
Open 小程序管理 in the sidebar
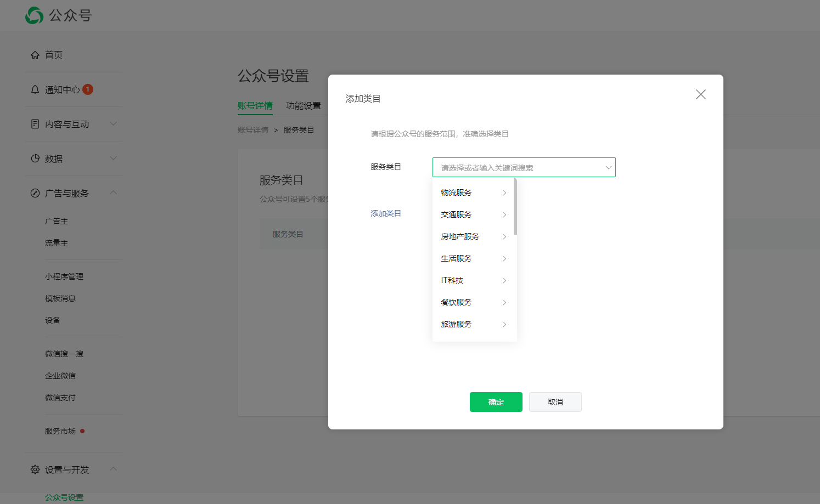coord(64,276)
